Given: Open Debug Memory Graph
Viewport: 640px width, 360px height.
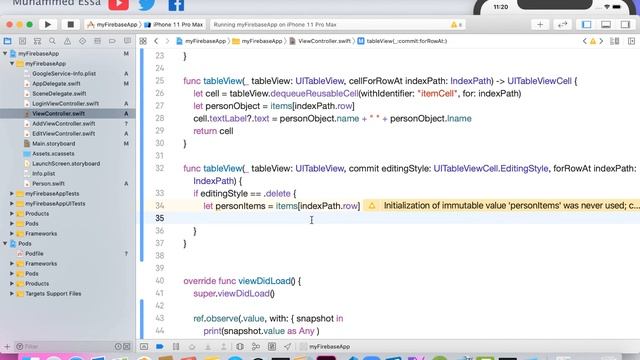Looking at the screenshot, I should (x=256, y=347).
